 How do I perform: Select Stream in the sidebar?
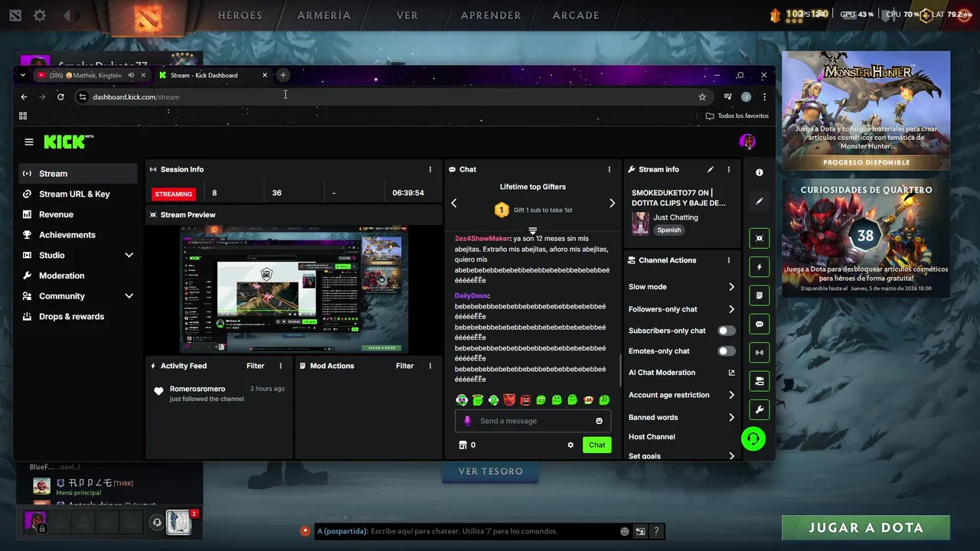(78, 174)
